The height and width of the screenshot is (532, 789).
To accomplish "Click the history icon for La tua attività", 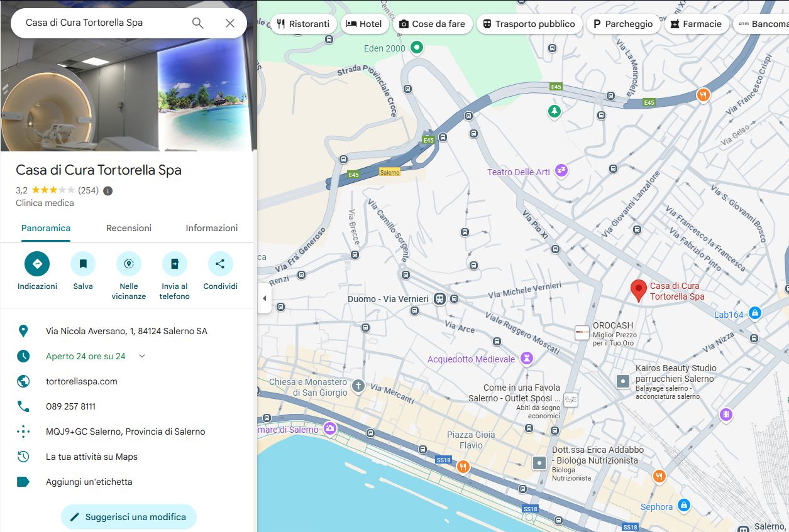I will (23, 457).
